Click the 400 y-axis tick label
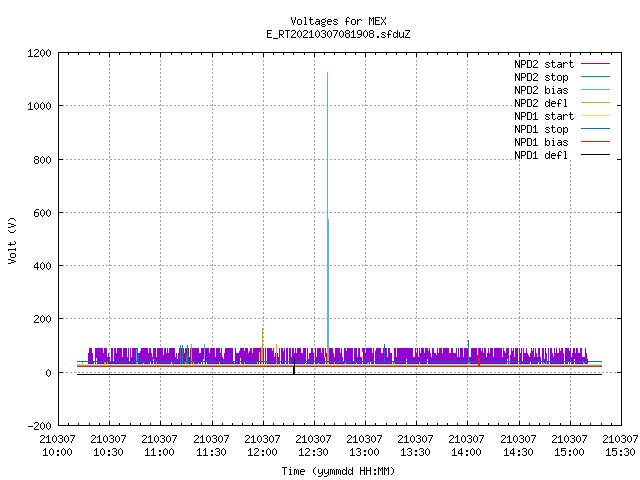The width and height of the screenshot is (640, 480). tap(42, 266)
